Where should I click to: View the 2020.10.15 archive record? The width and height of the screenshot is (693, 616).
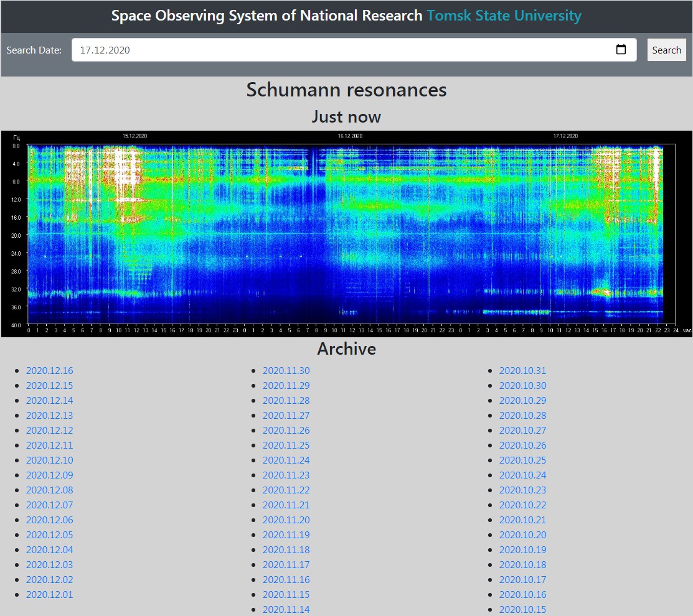(x=522, y=609)
